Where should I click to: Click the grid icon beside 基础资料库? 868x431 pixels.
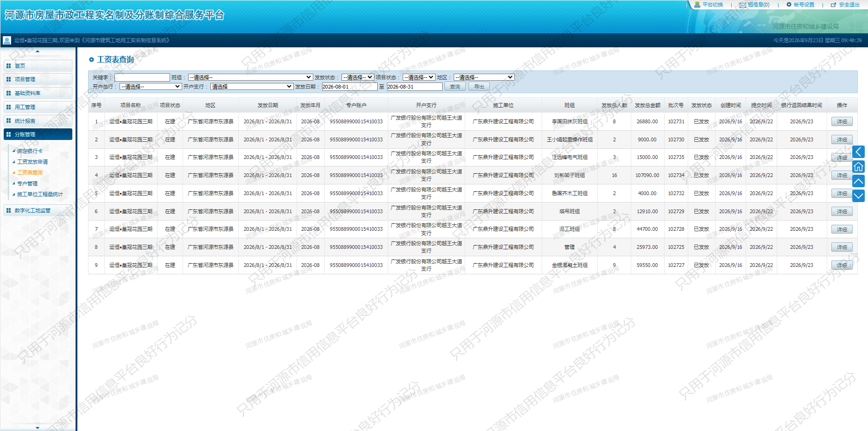[8, 93]
